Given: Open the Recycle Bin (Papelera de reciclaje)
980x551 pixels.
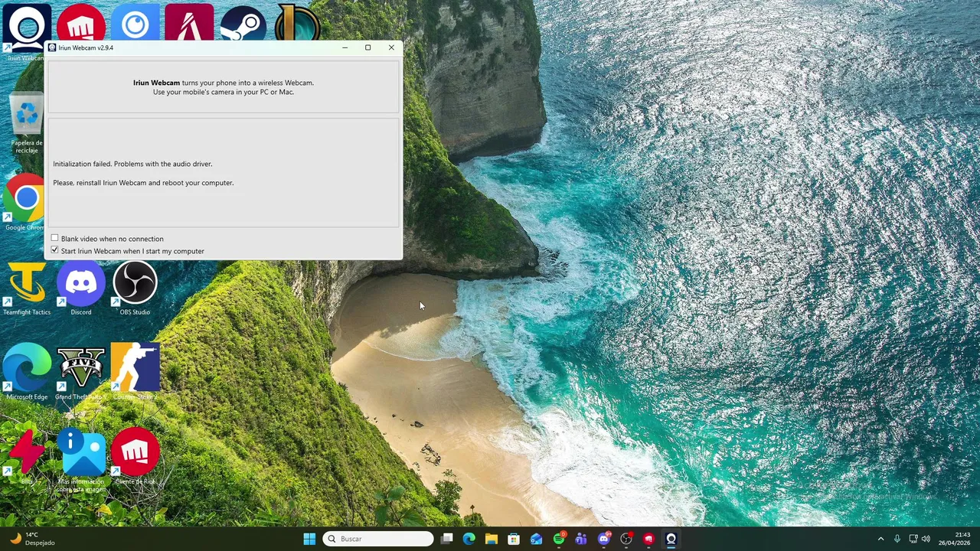Looking at the screenshot, I should pyautogui.click(x=27, y=122).
